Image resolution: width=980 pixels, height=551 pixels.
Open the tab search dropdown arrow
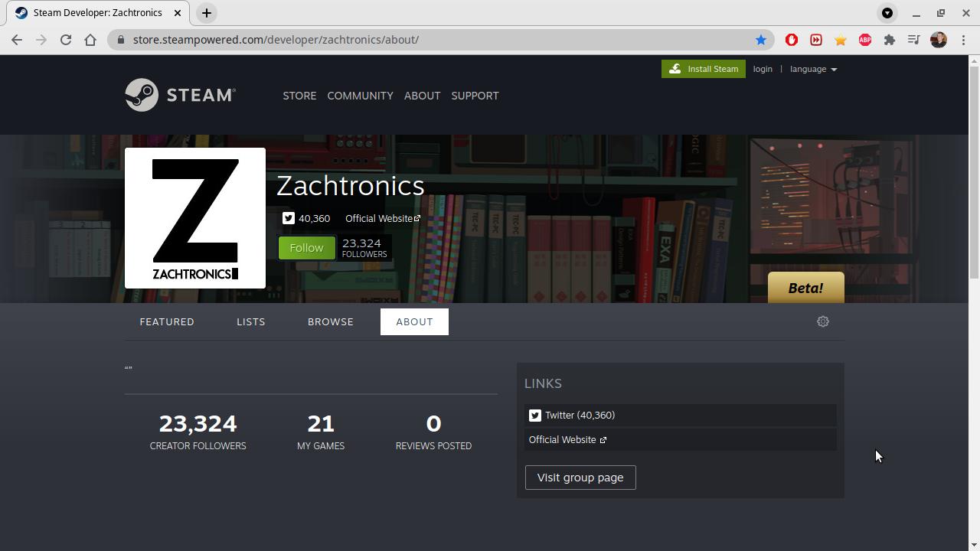[x=887, y=13]
